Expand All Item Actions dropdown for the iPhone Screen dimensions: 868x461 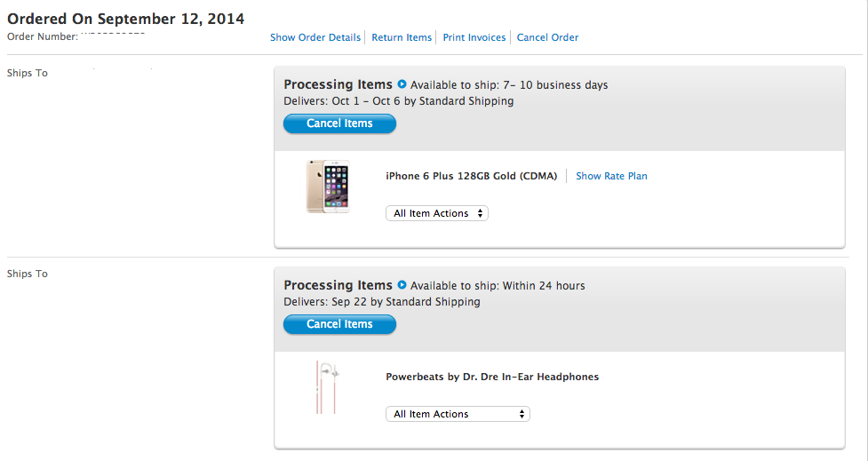pos(437,213)
